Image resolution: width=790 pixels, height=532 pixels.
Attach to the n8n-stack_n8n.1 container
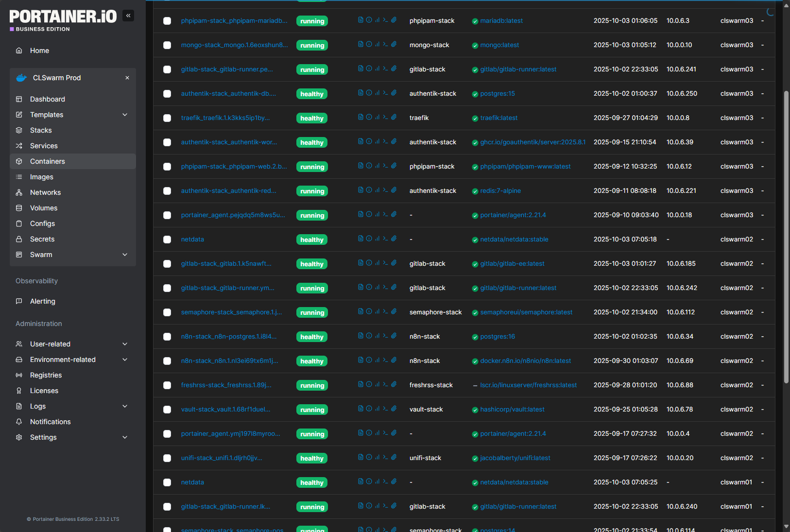[x=394, y=360]
